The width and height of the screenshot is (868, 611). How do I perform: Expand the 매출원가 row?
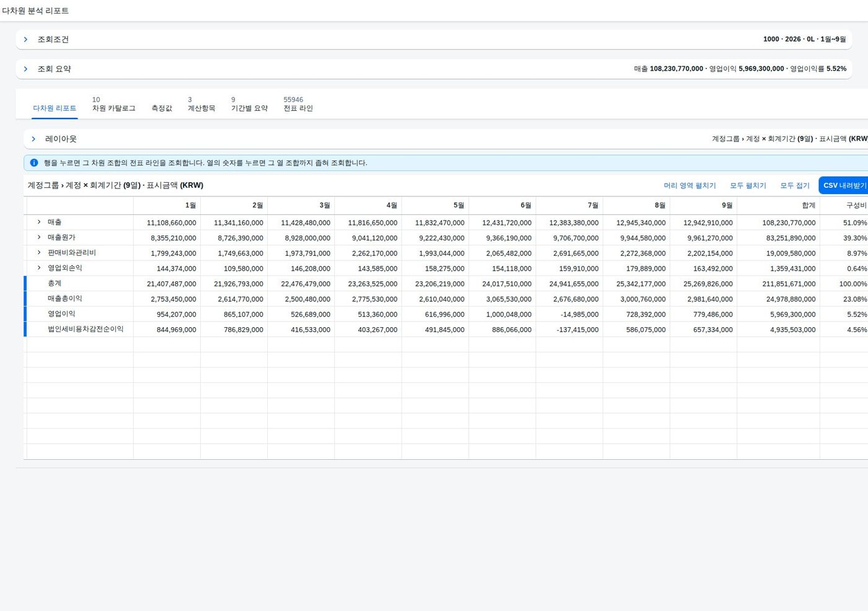39,237
